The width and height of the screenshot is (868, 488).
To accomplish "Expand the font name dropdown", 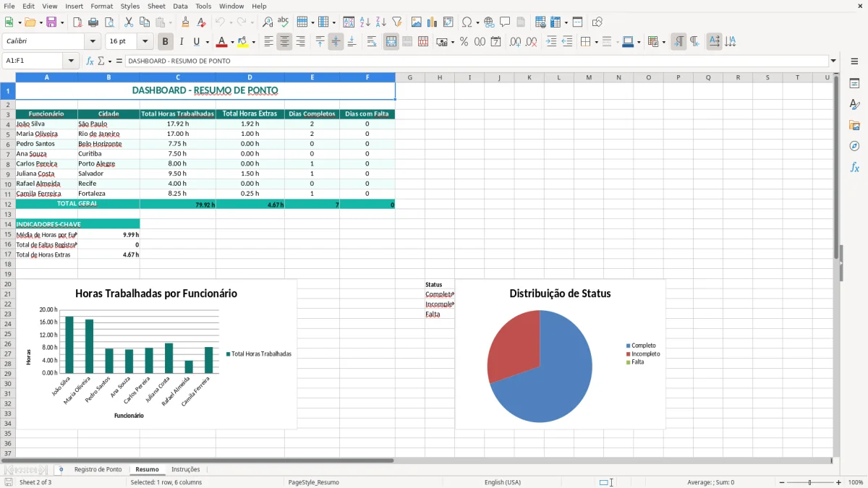I will click(x=92, y=42).
